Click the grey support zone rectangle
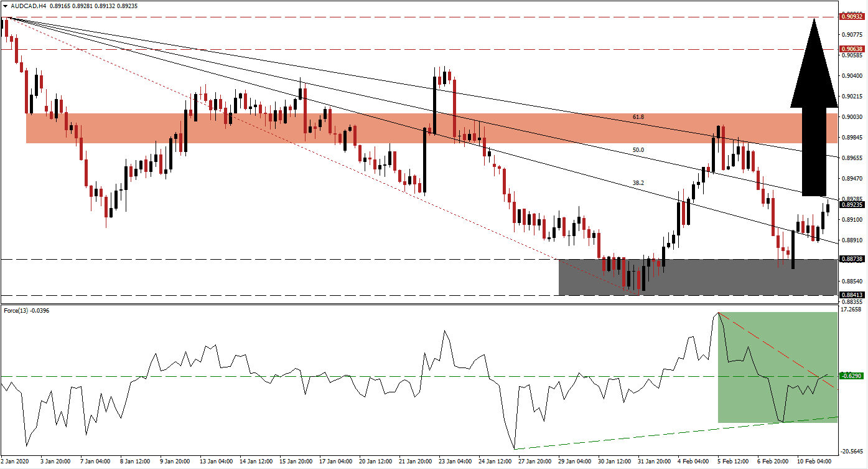868x469 pixels. tap(697, 277)
